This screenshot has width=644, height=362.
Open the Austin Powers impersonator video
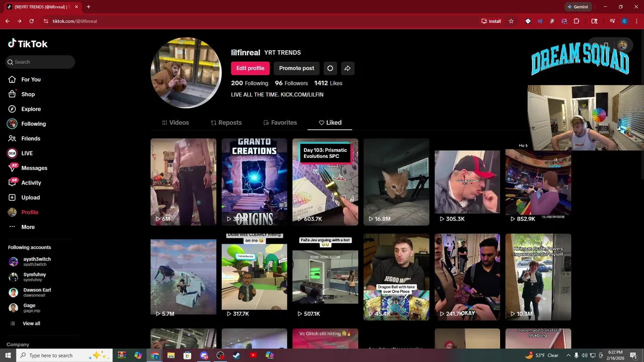[x=538, y=277]
